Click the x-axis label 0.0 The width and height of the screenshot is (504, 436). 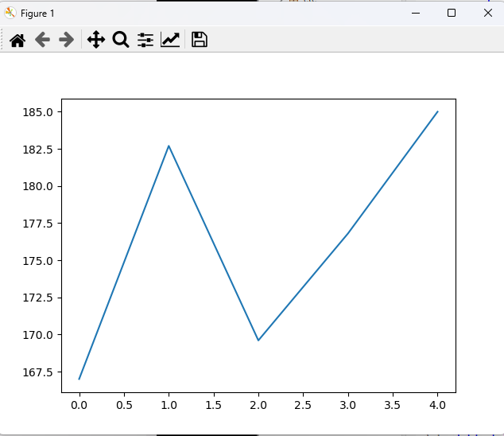pos(79,405)
